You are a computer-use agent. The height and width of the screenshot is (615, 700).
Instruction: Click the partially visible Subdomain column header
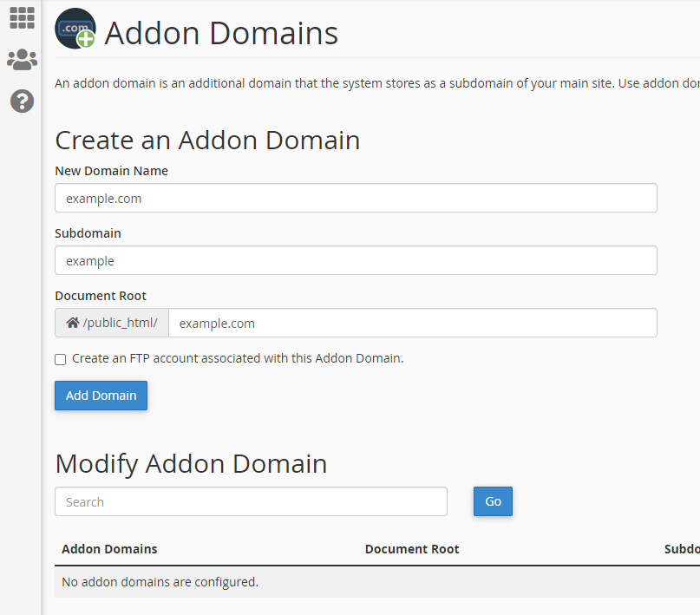[x=681, y=549]
